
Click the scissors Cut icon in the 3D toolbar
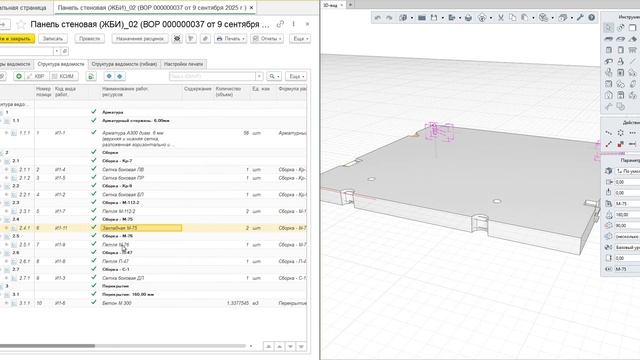[x=501, y=18]
